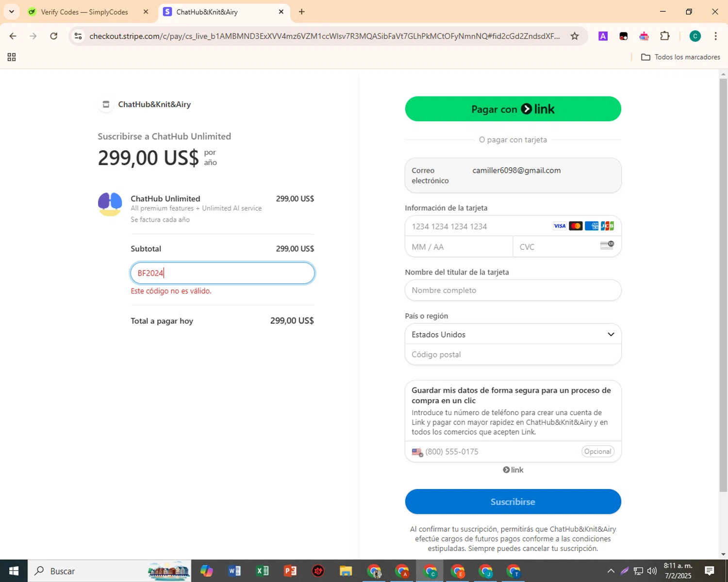Viewport: 728px width, 582px height.
Task: Open the Chrome profile 'C' avatar
Action: coord(695,36)
